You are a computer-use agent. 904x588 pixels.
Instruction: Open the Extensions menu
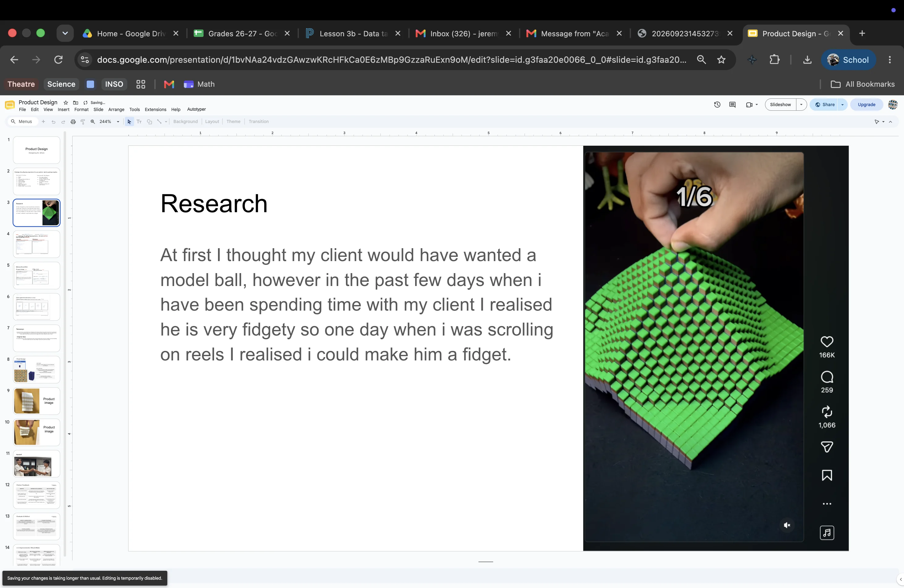155,109
